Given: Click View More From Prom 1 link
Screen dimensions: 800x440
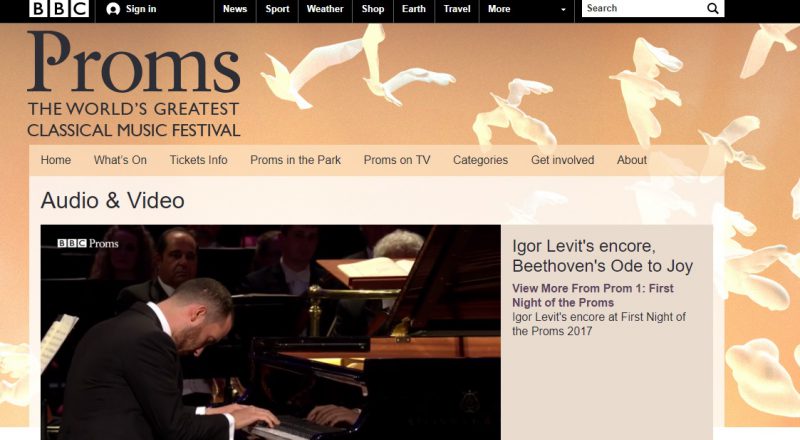Looking at the screenshot, I should point(593,295).
